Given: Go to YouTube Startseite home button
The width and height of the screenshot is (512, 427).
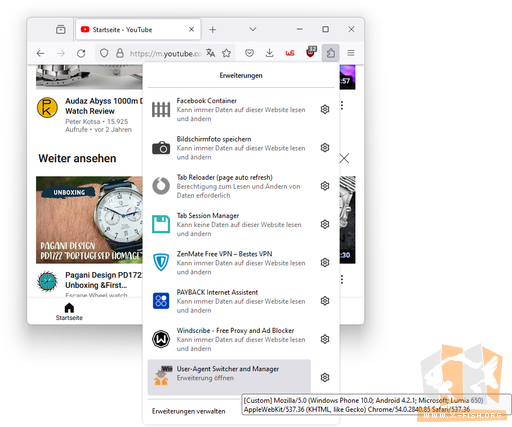Looking at the screenshot, I should (x=69, y=312).
